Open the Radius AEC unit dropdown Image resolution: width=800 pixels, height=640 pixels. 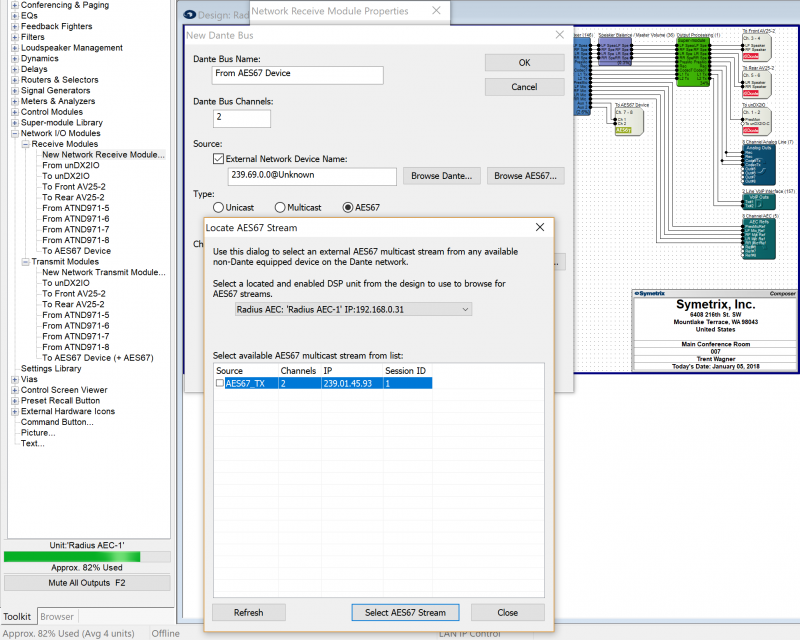[x=463, y=311]
